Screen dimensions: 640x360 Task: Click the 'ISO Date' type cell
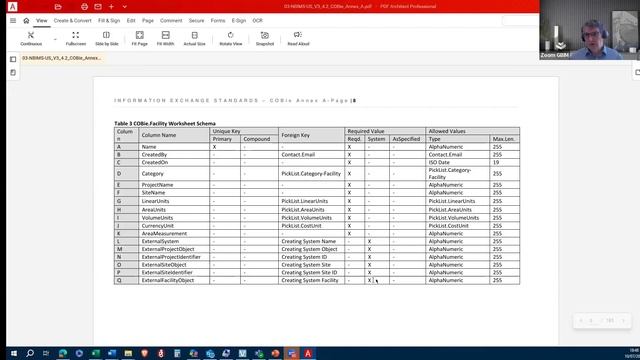coord(458,162)
